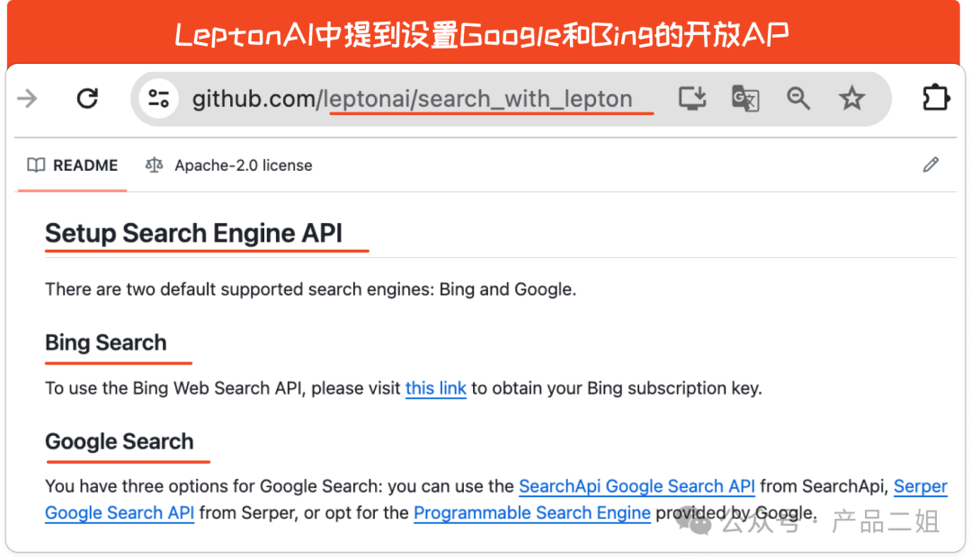Focus the github.com address bar URL
Screen dimensions: 971x560
coord(412,99)
